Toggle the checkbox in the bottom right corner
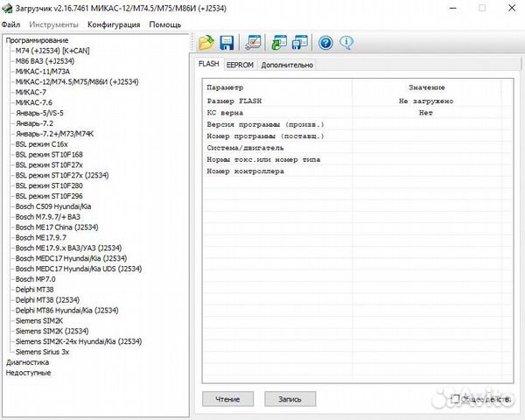525x420 pixels. [455, 399]
